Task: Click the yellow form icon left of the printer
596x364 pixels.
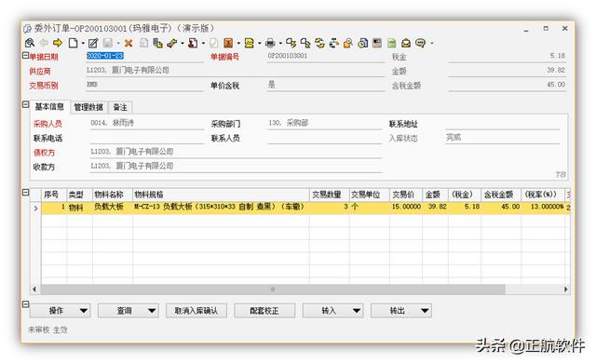Action: point(249,43)
